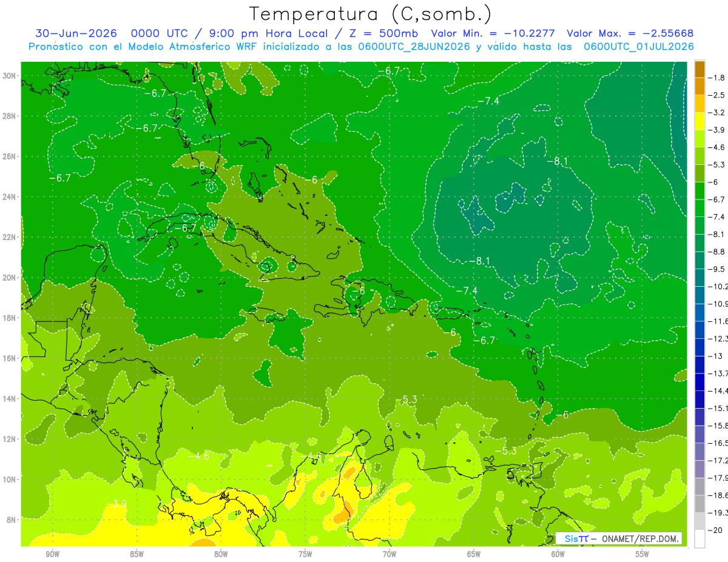Pick the dark blue colorbar swatch between -13.7 and -14.4

point(699,382)
